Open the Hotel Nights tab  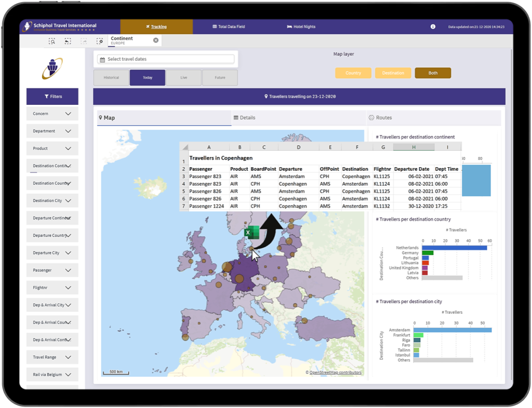[x=301, y=26]
